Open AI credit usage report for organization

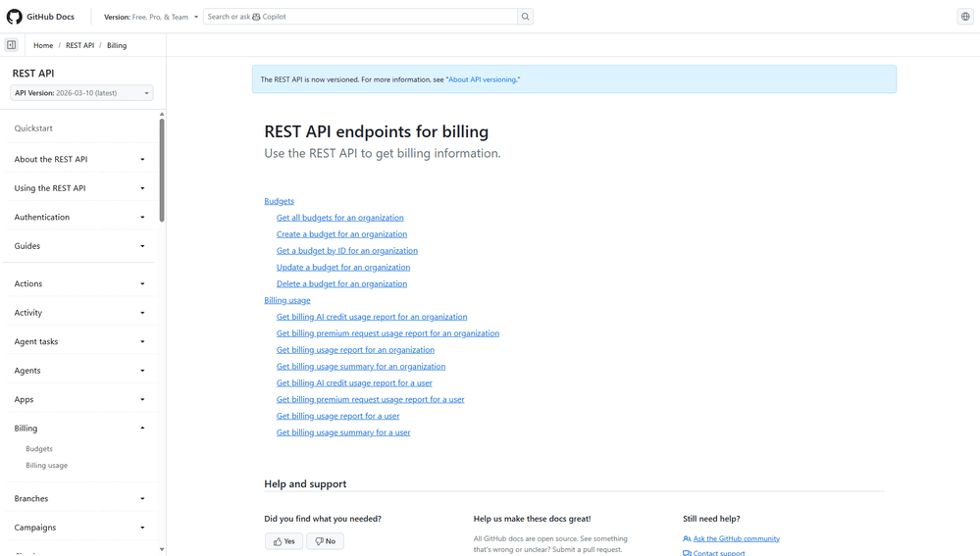(x=372, y=317)
